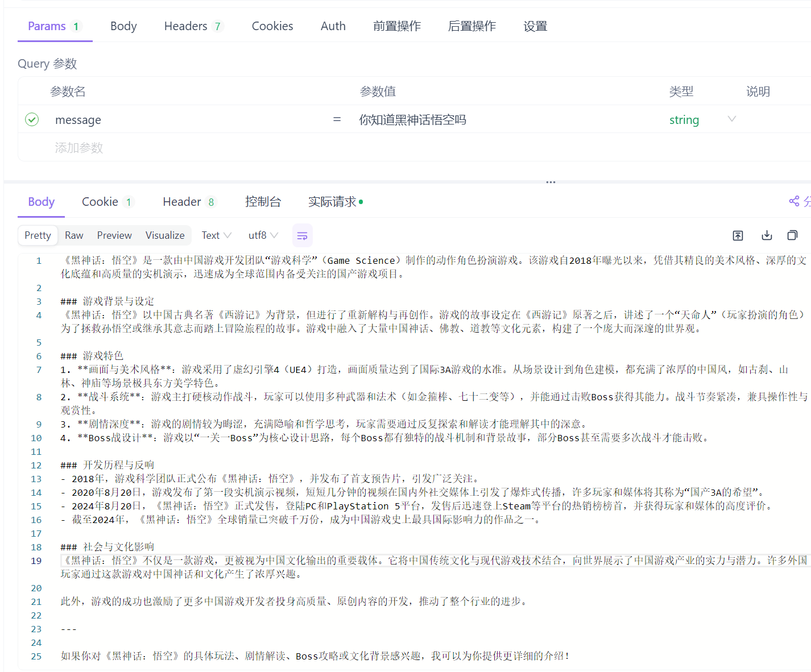Select Pretty view mode

38,235
